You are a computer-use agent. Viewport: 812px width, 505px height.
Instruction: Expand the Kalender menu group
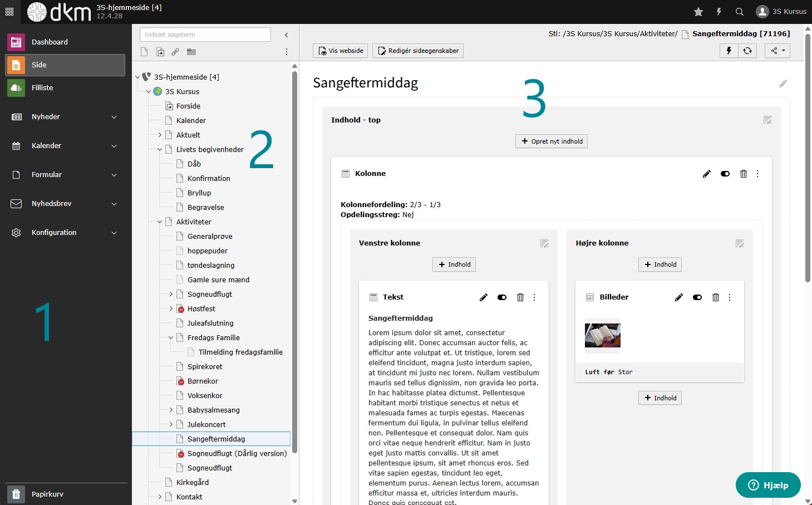pyautogui.click(x=65, y=146)
